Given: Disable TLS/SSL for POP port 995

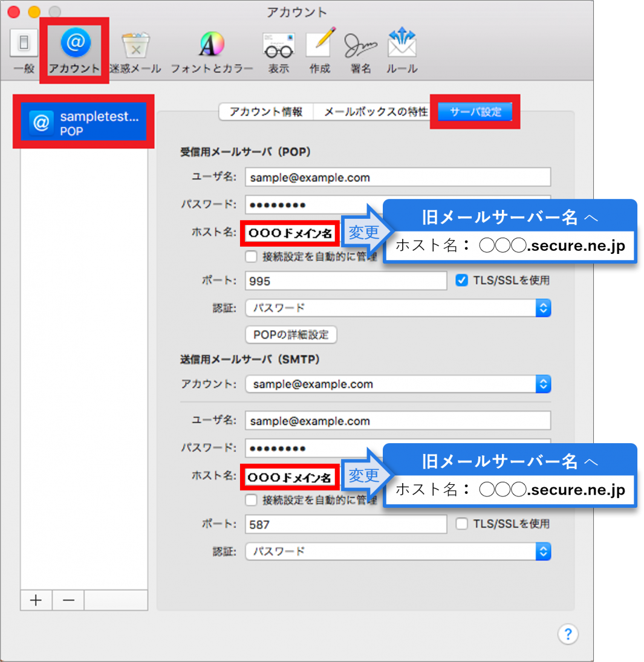Looking at the screenshot, I should (462, 281).
